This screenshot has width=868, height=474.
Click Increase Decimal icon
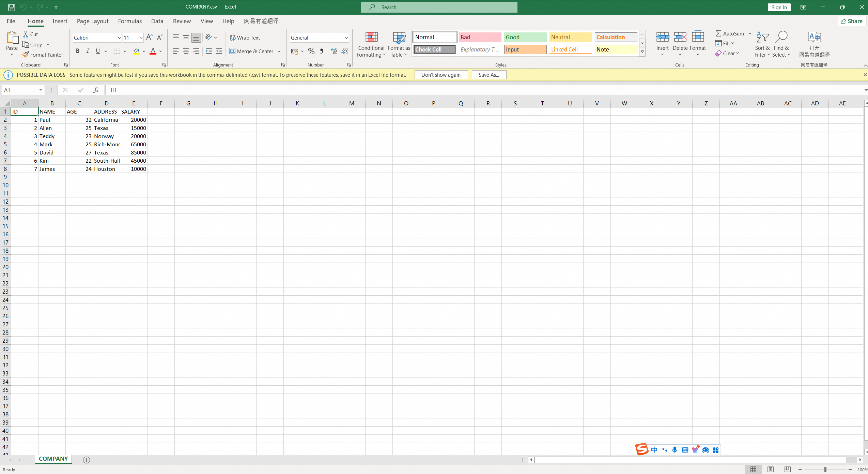click(x=334, y=51)
